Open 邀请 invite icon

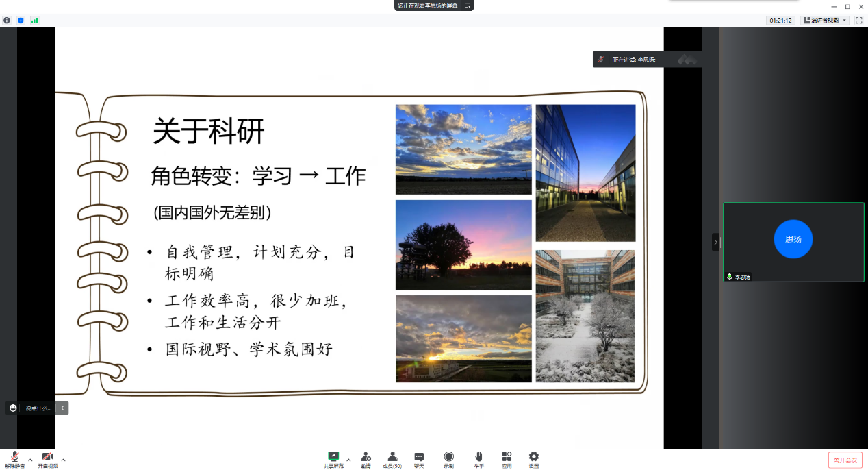366,459
